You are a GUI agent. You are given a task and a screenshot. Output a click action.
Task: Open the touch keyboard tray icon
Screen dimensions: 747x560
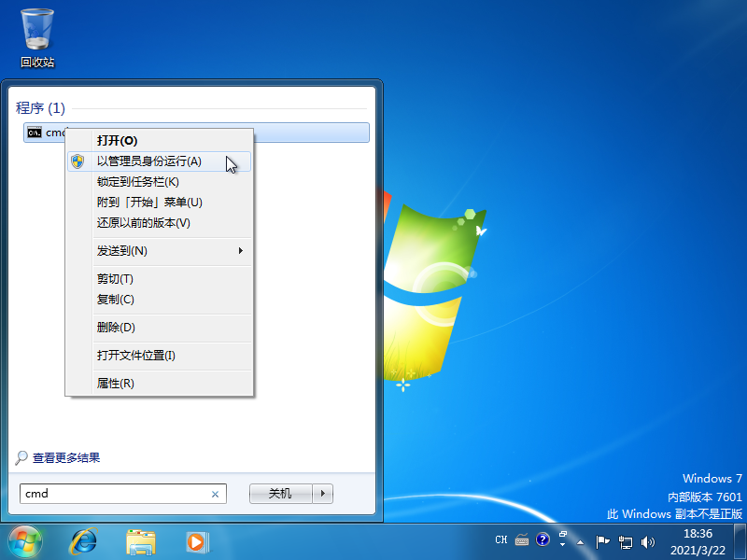[524, 539]
